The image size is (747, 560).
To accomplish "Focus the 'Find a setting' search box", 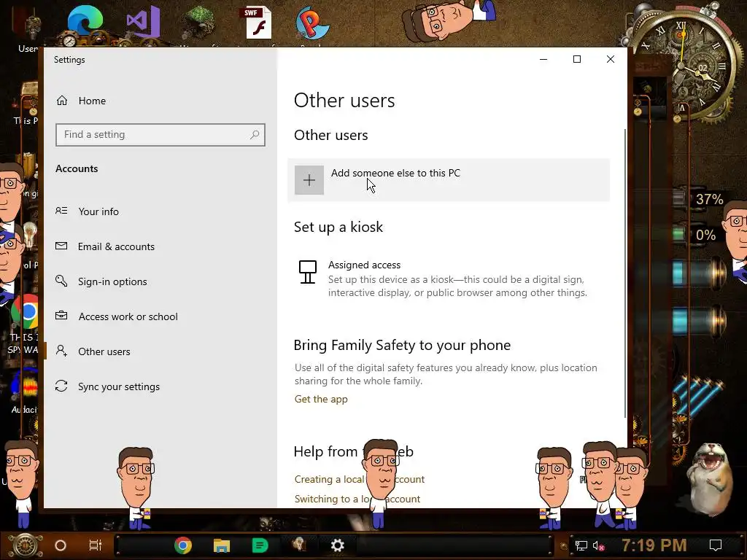I will [x=160, y=135].
